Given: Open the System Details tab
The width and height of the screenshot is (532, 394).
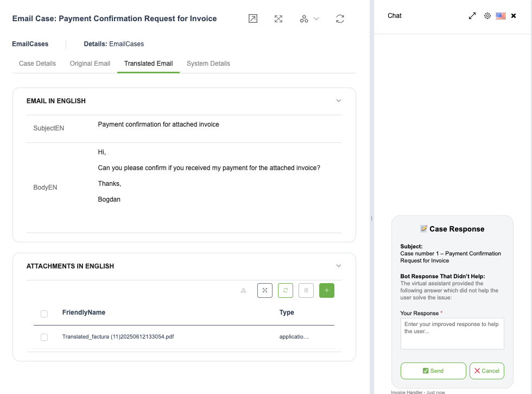Looking at the screenshot, I should point(208,64).
